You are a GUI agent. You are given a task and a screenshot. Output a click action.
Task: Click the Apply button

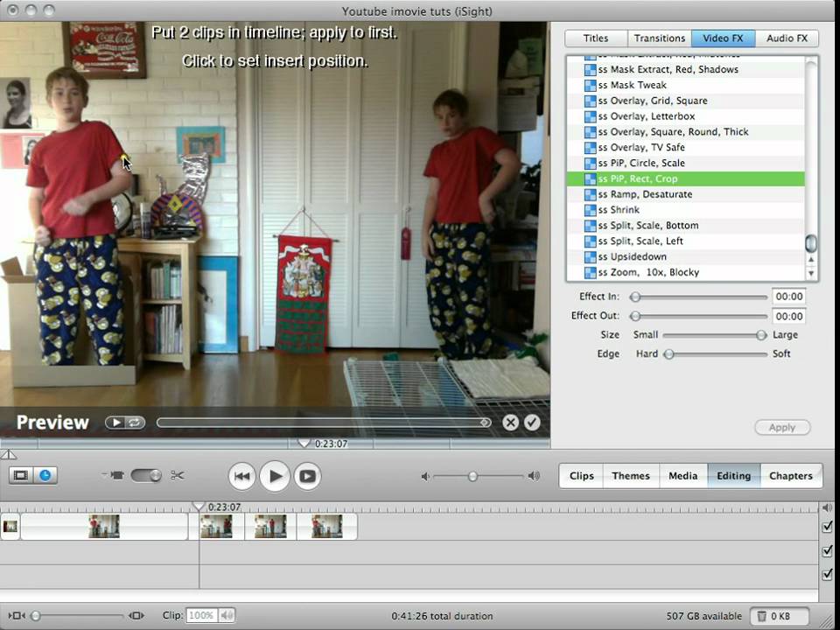782,428
